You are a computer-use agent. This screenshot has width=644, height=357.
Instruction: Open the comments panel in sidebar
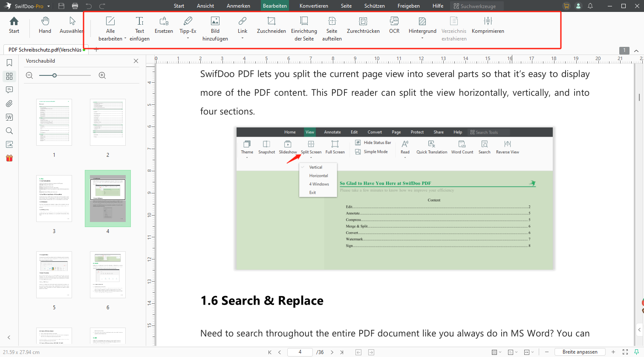(x=9, y=90)
